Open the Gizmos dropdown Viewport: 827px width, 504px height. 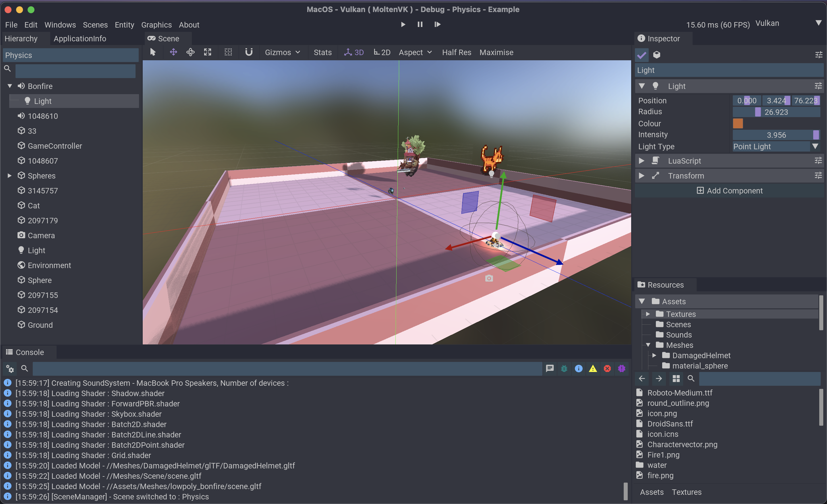[283, 52]
